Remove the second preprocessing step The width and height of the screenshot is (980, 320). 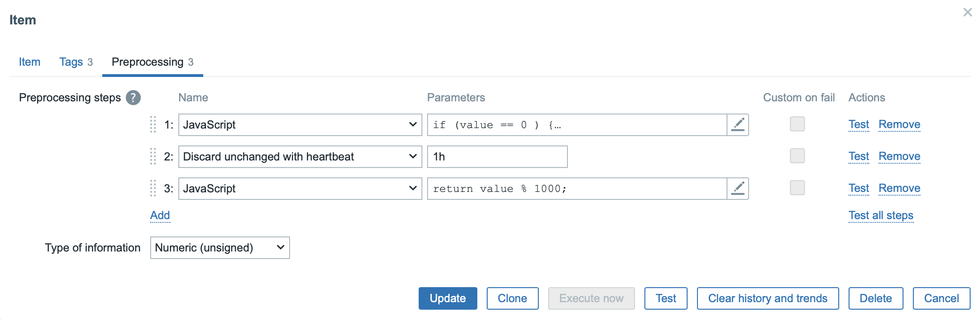click(x=899, y=156)
